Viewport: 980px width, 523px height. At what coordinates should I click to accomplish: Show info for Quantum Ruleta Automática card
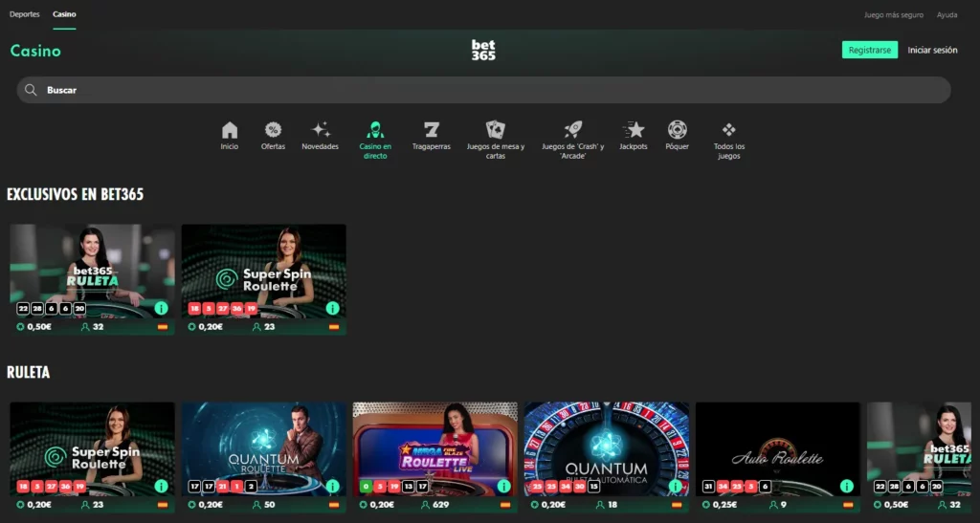coord(675,486)
